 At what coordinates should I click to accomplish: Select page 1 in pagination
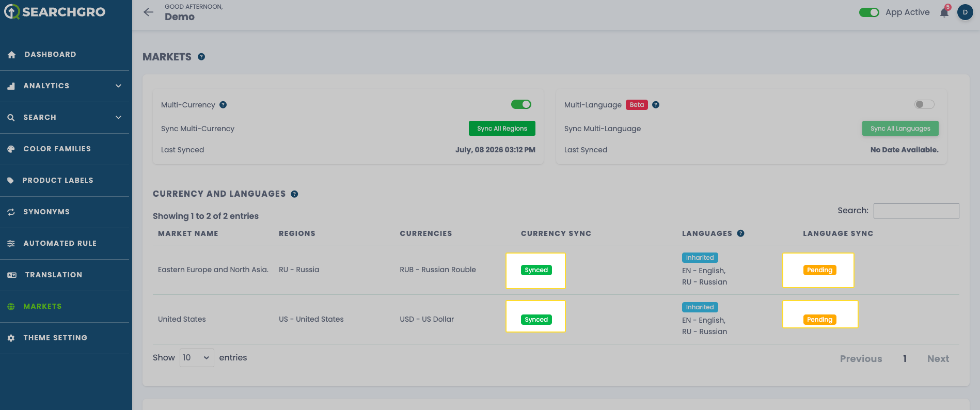(905, 359)
